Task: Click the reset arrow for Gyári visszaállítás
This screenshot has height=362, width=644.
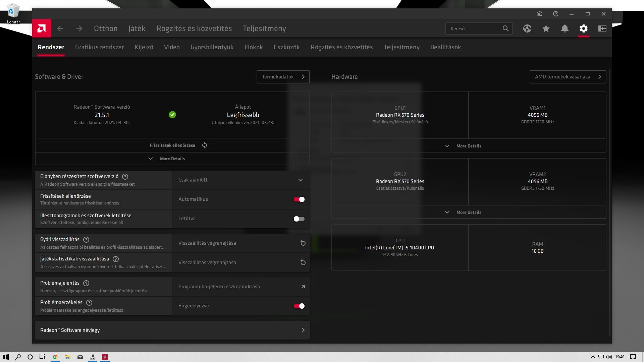Action: [303, 243]
